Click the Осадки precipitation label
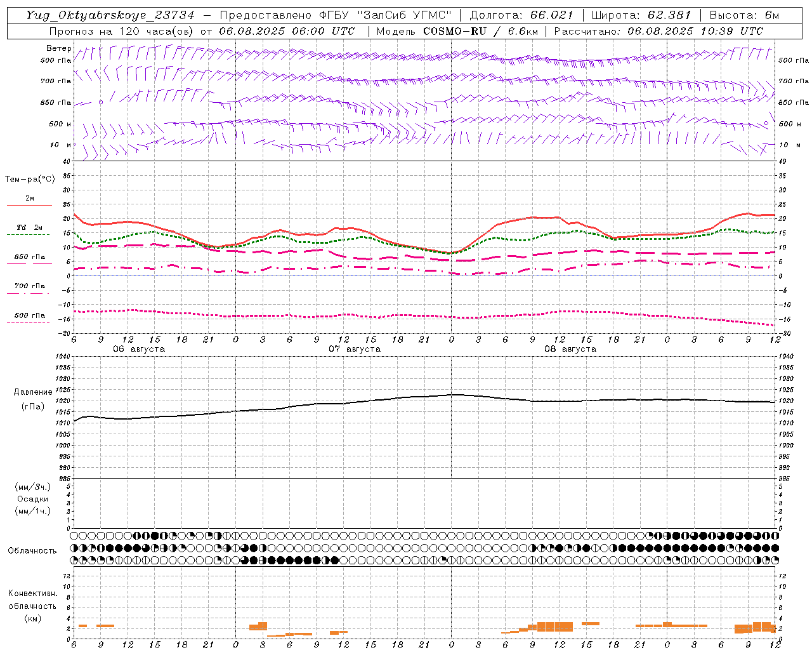Screen dimensions: 812x650 pos(33,499)
